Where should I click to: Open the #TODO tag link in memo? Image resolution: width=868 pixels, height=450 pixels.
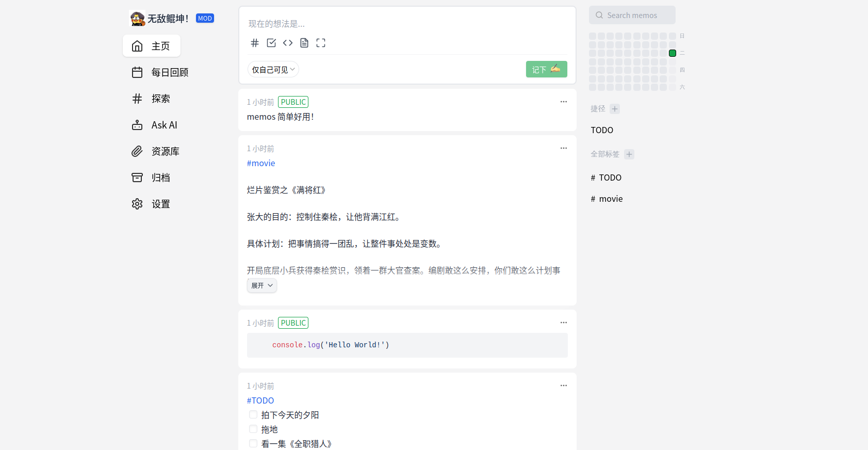(x=260, y=400)
